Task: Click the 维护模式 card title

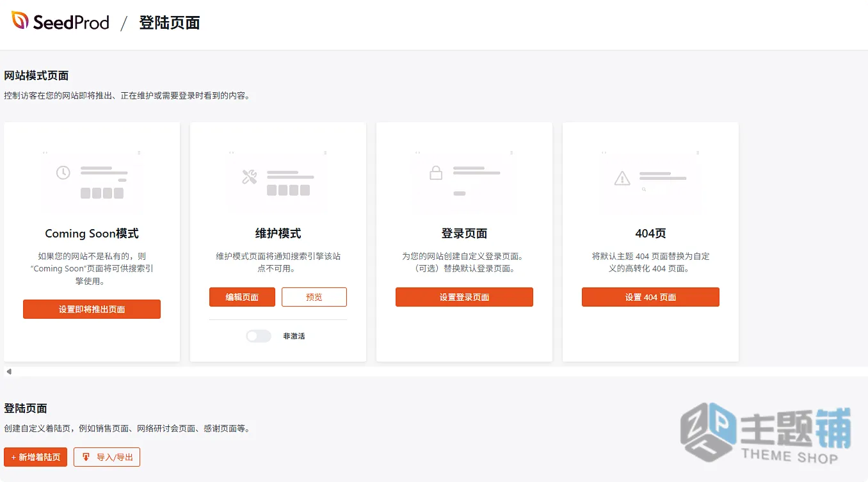Action: point(278,234)
